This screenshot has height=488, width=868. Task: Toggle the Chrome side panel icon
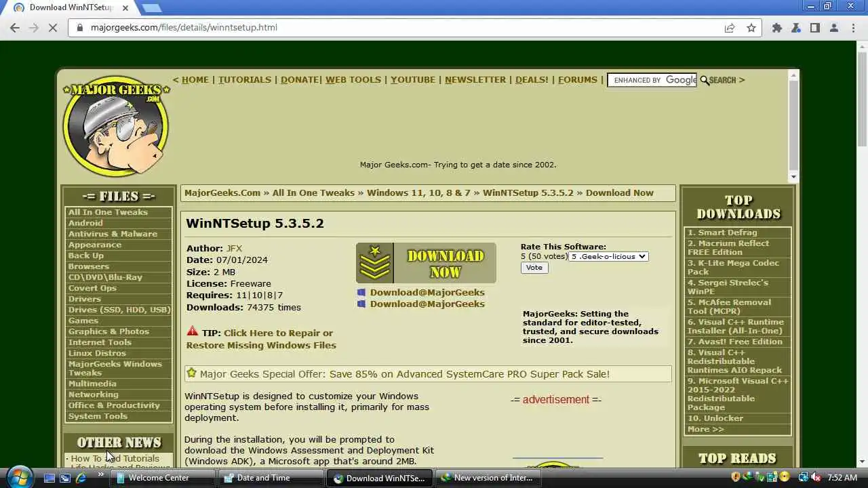(815, 28)
